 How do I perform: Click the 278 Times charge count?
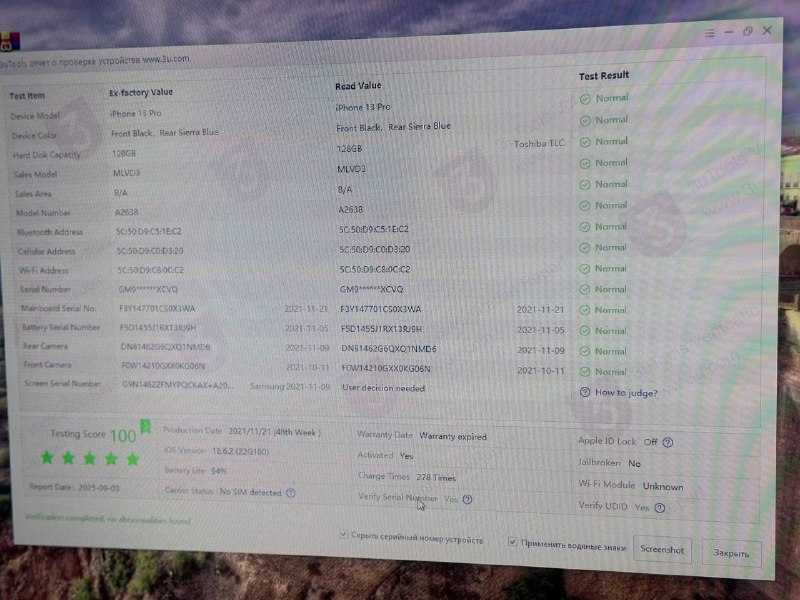(x=436, y=478)
